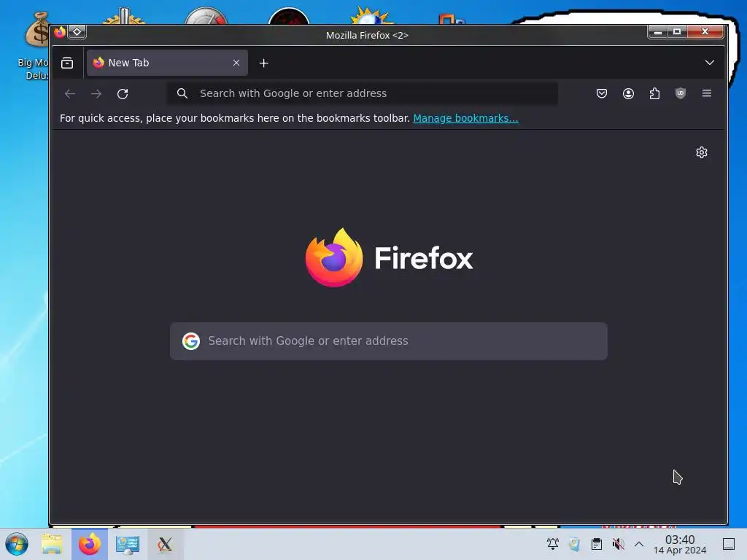Open the Manage bookmarks link
The image size is (747, 560).
tap(465, 118)
